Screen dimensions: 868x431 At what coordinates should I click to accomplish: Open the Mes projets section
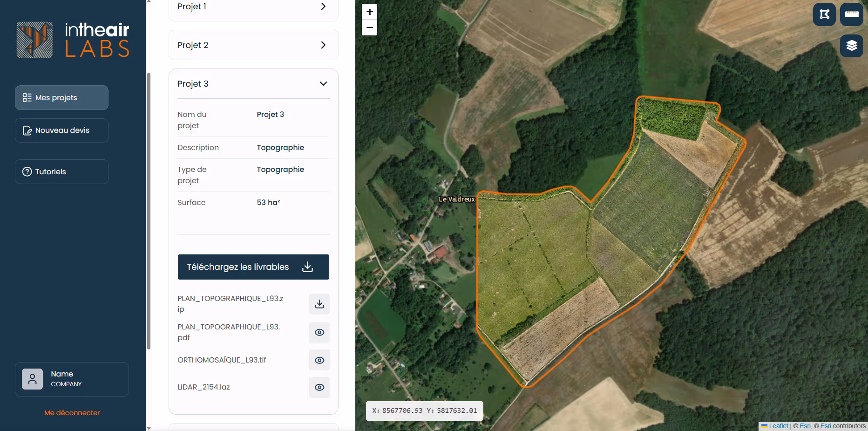[x=61, y=97]
